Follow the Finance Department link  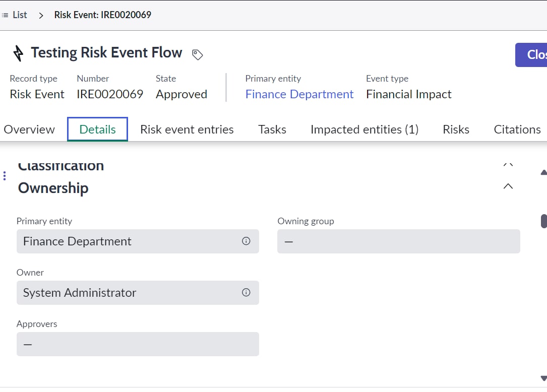click(x=299, y=94)
